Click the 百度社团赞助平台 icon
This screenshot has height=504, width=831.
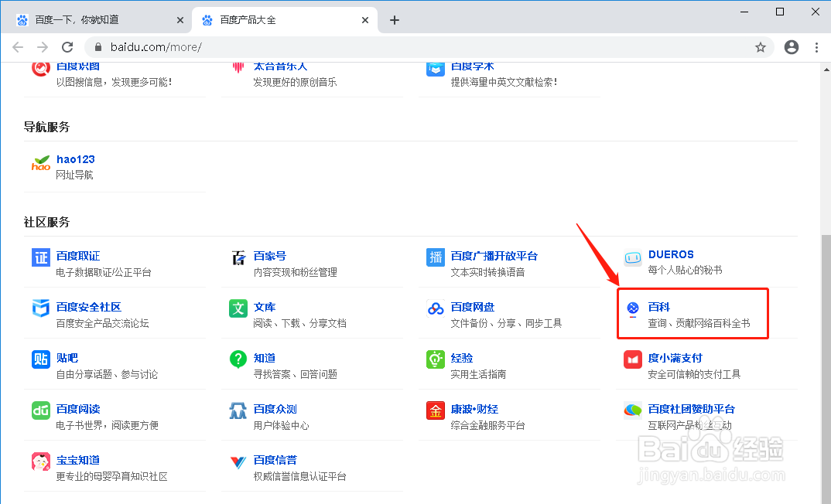coord(633,410)
